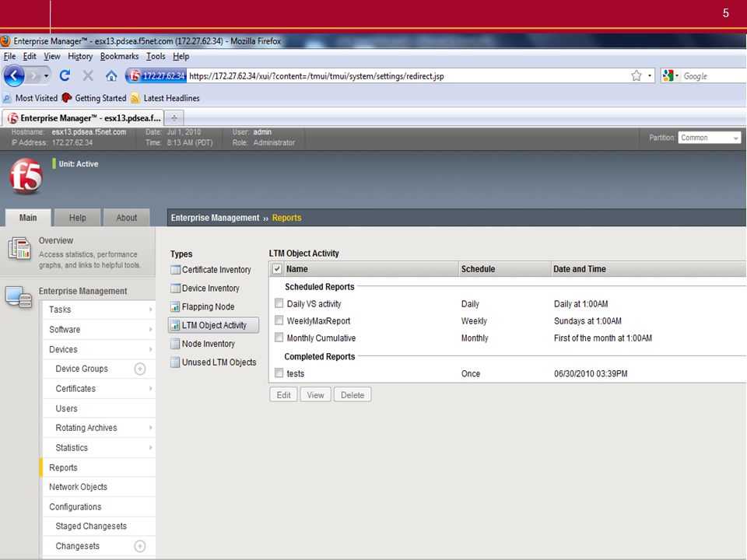Viewport: 747px width, 560px height.
Task: Click the Google search engine icon
Action: [x=668, y=75]
